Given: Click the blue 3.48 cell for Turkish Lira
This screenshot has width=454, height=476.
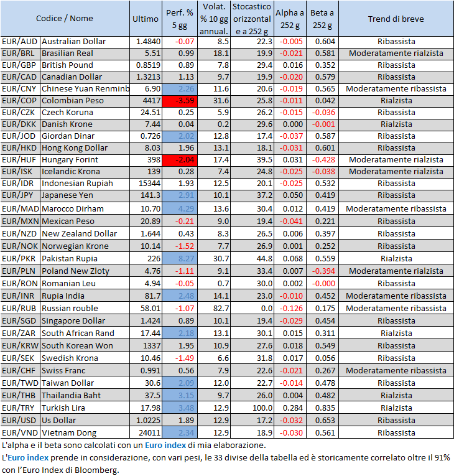Looking at the screenshot, I should pyautogui.click(x=180, y=408).
